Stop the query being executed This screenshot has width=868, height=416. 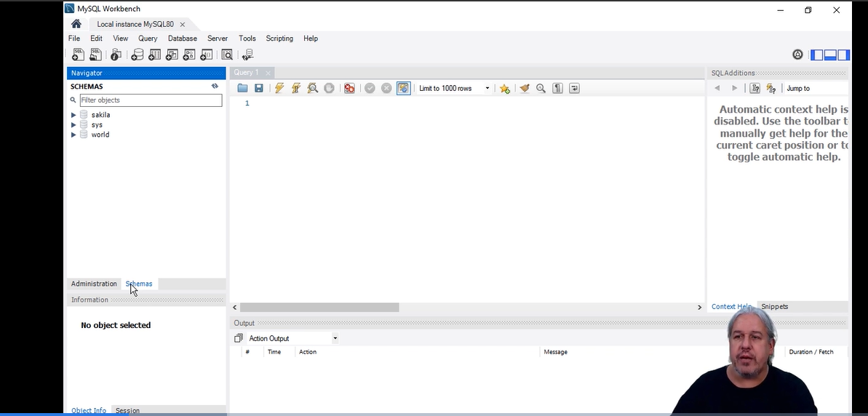pyautogui.click(x=329, y=88)
